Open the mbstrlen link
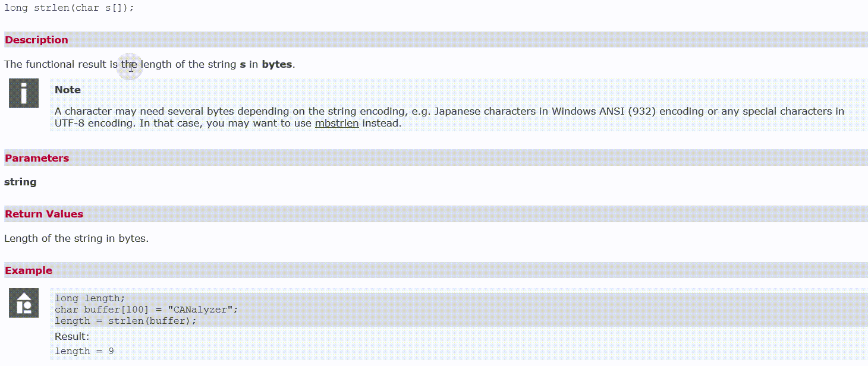The width and height of the screenshot is (868, 366). [x=336, y=123]
